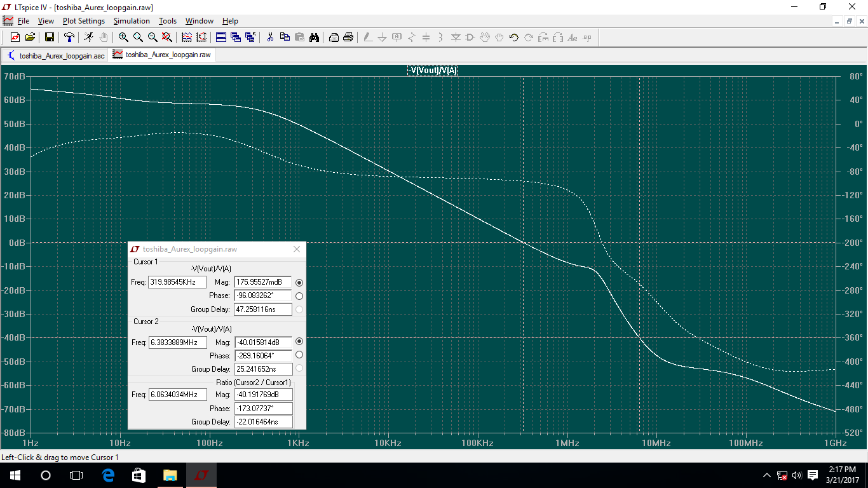Screen dimensions: 868x488
Task: Zoom out with the minus magnifier
Action: [x=153, y=37]
